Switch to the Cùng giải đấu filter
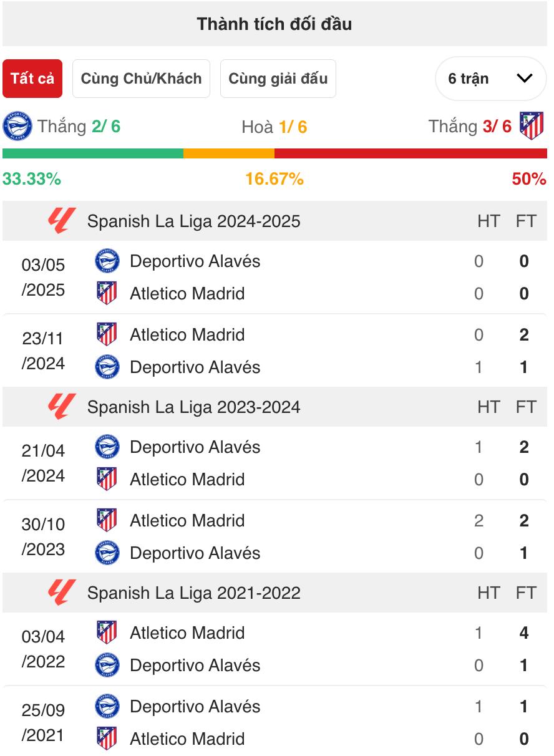 coord(278,79)
